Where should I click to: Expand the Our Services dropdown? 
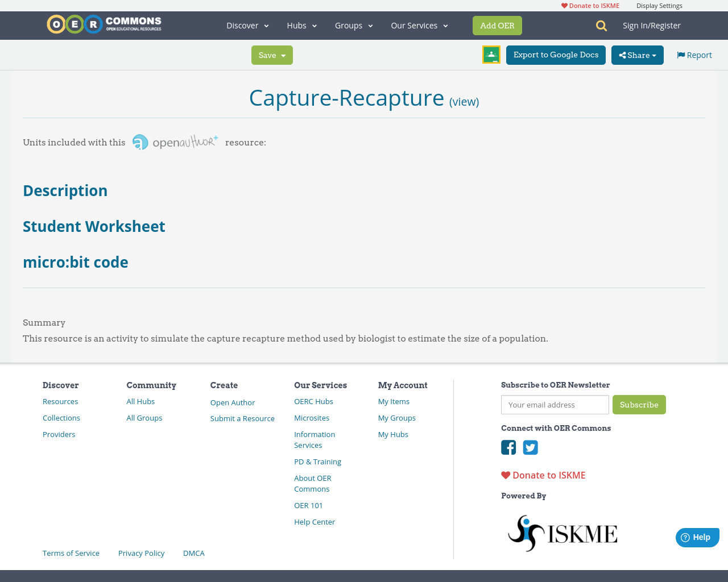pos(419,25)
